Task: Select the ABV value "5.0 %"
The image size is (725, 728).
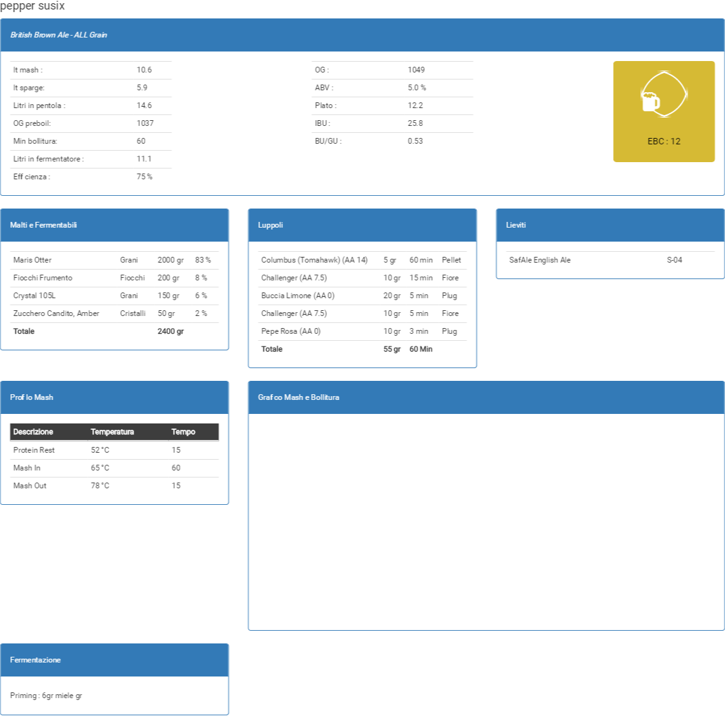Action: [417, 88]
